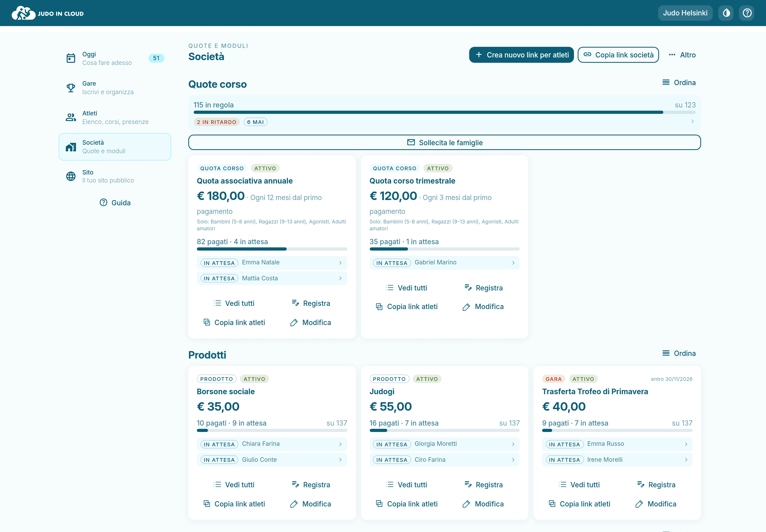Click Registra in Quota associativa annuale
766x532 pixels.
pyautogui.click(x=311, y=303)
